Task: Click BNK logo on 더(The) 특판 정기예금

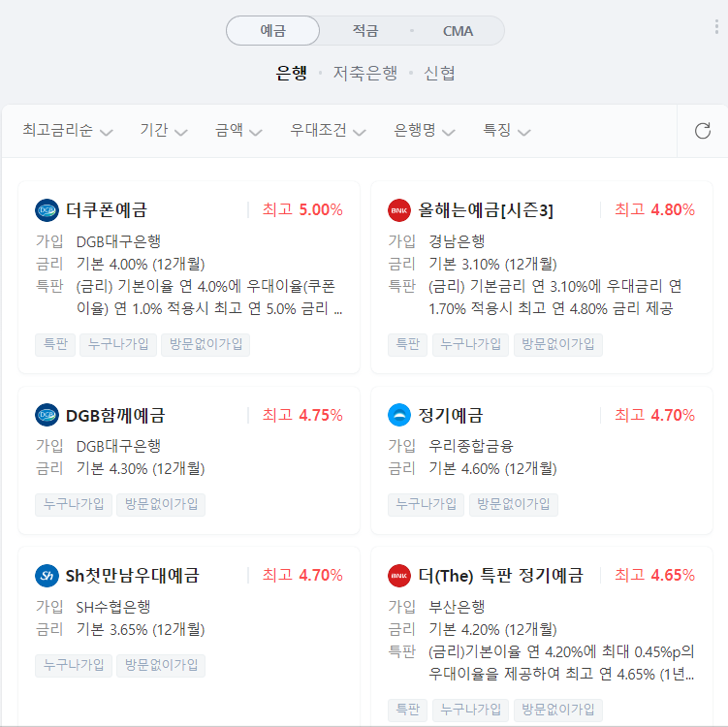Action: [x=399, y=576]
